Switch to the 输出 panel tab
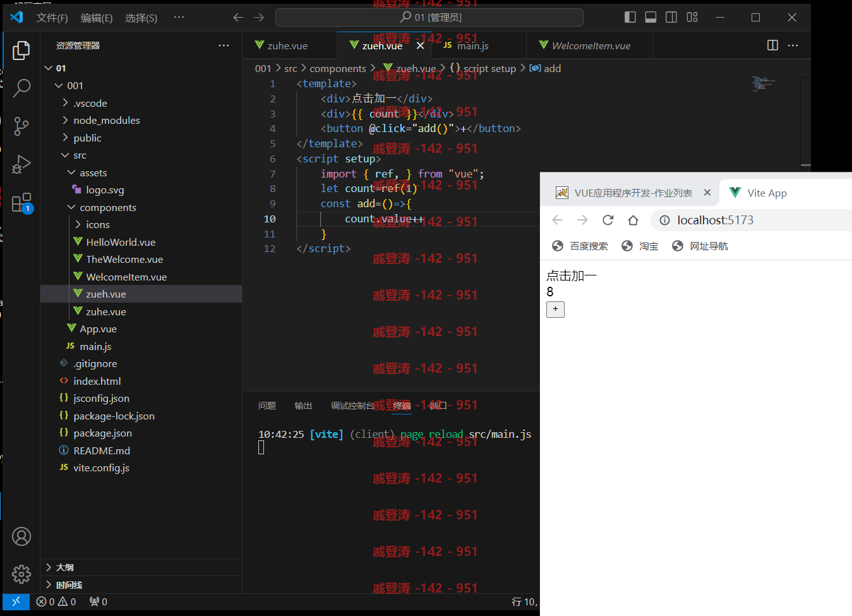The image size is (852, 616). click(x=303, y=406)
